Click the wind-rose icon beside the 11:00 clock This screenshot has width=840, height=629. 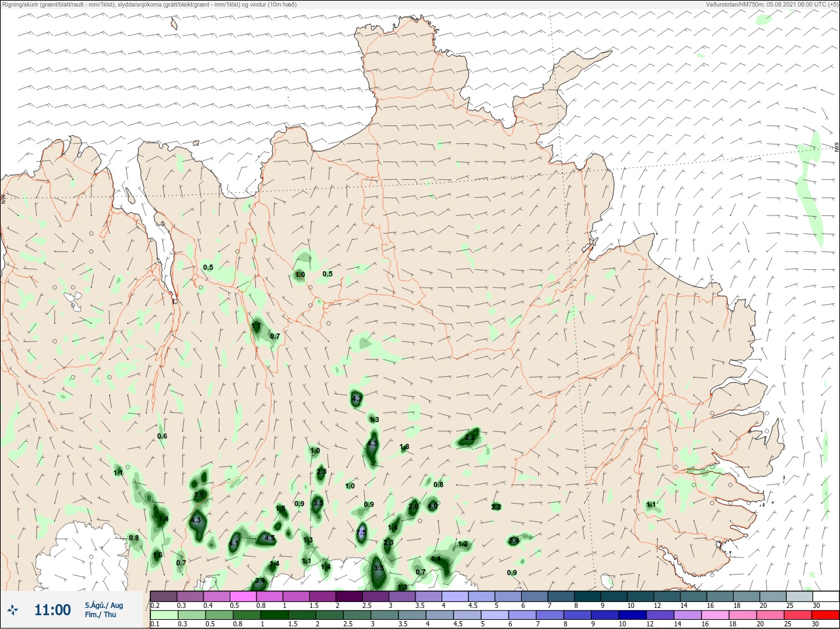(x=12, y=610)
